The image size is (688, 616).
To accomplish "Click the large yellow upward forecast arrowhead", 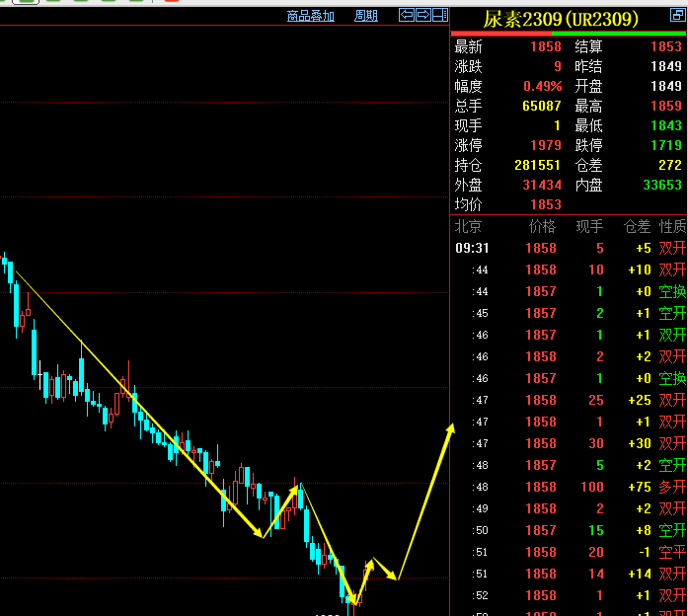I will coord(451,427).
